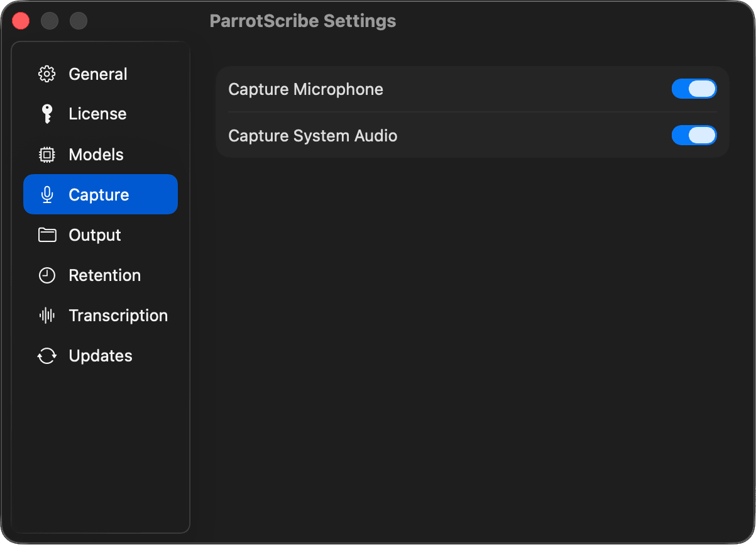This screenshot has width=756, height=545.
Task: Click the "Capture Microphone" row label
Action: 305,89
